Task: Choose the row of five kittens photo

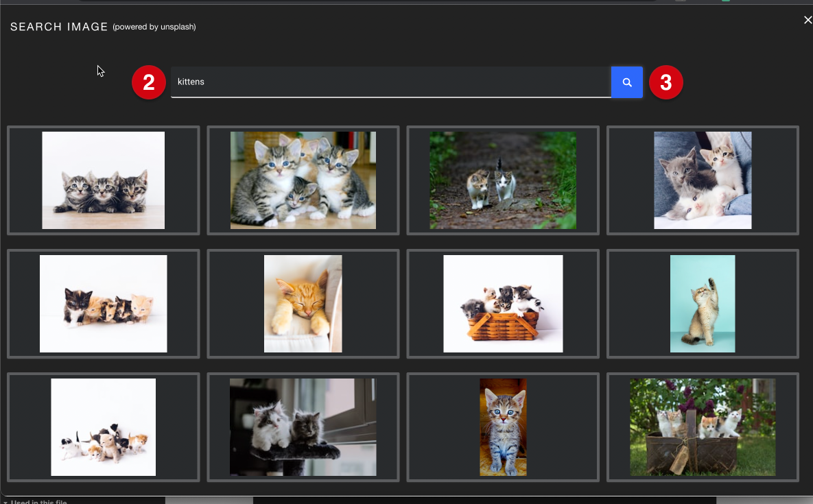Action: [103, 304]
